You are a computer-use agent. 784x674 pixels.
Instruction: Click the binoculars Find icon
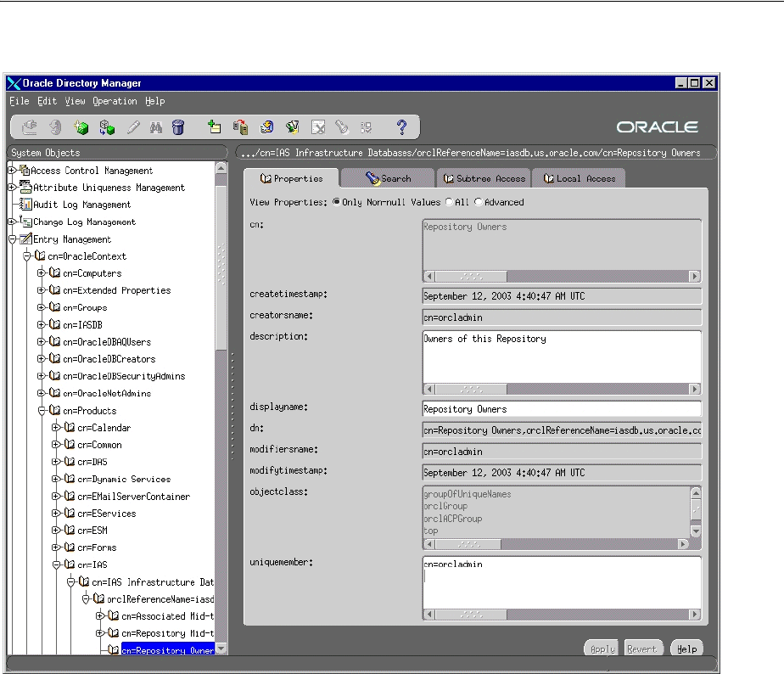click(x=156, y=127)
